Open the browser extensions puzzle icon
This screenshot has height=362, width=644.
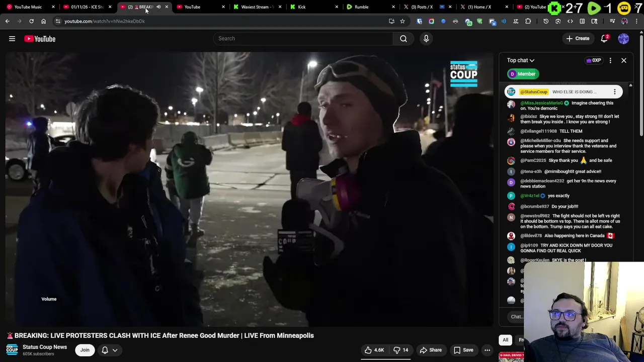click(528, 21)
